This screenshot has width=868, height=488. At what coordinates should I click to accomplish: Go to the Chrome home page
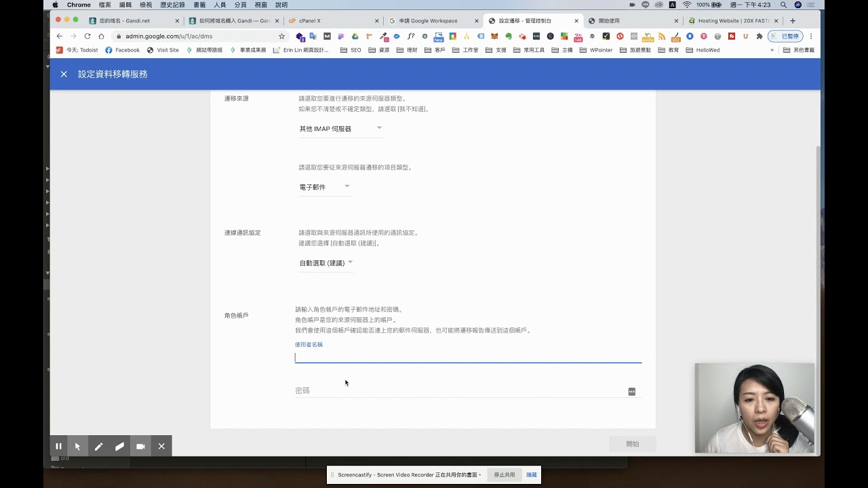(101, 36)
